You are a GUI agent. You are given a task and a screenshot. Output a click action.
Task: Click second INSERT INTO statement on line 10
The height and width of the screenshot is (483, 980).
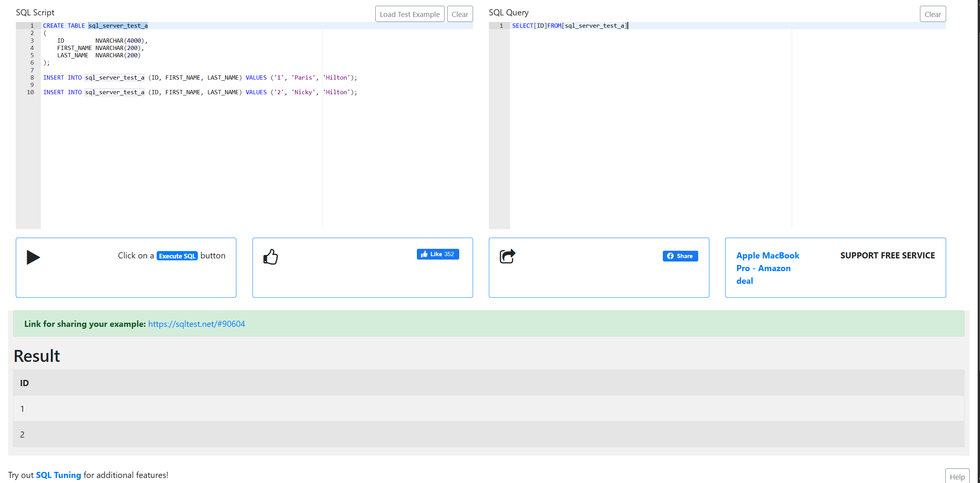coord(200,92)
